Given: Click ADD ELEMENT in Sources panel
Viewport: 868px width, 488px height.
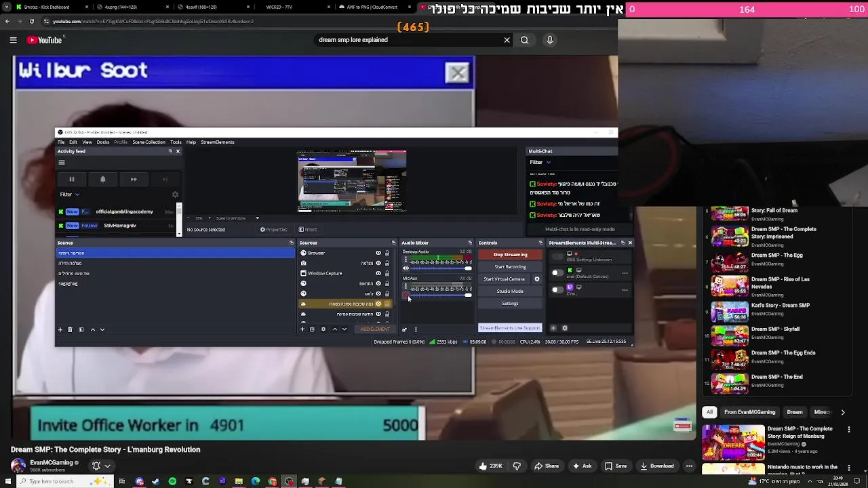Looking at the screenshot, I should click(375, 329).
